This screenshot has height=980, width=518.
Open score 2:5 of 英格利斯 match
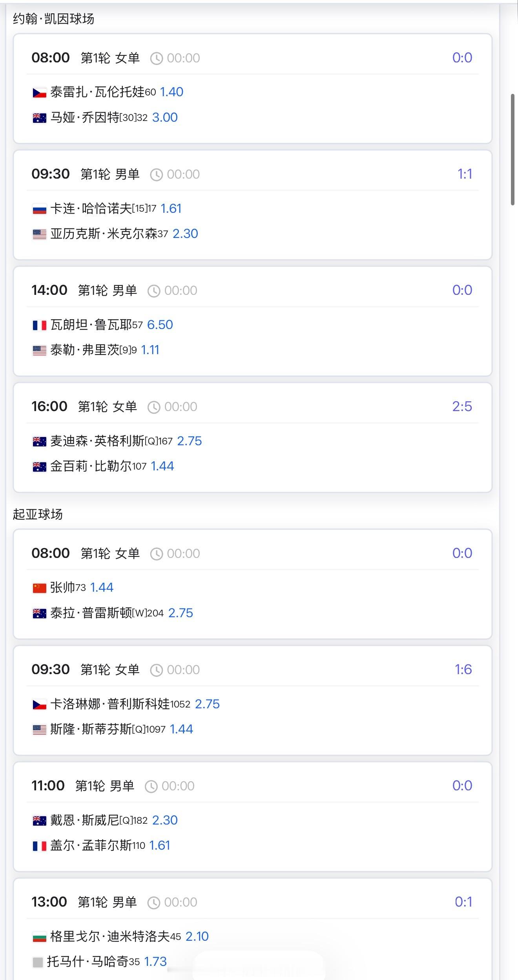coord(462,407)
